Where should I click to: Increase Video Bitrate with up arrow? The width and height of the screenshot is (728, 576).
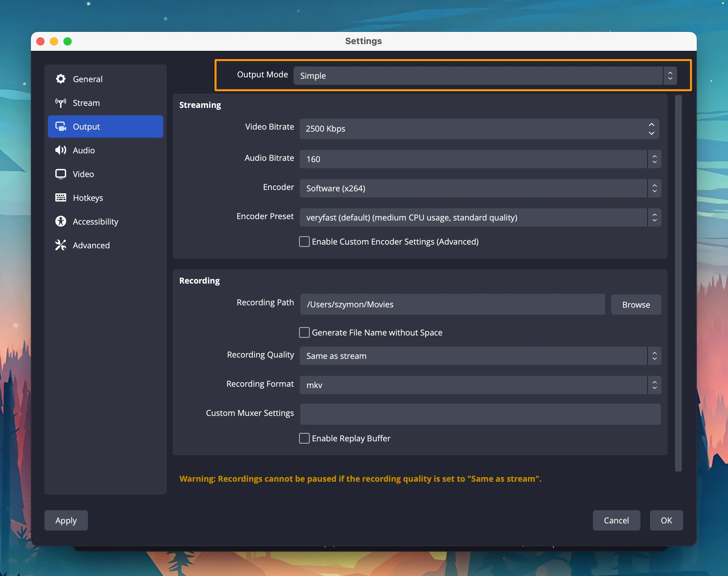(651, 125)
